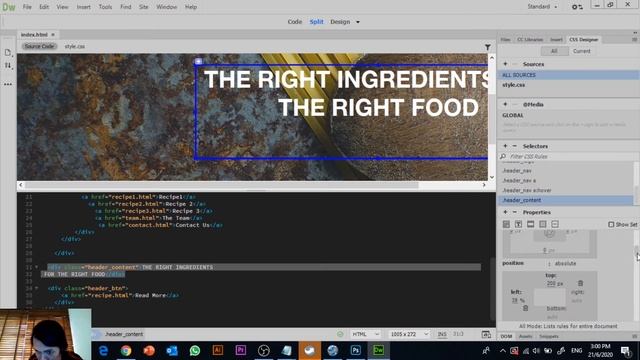Add a new CSS source

point(505,64)
